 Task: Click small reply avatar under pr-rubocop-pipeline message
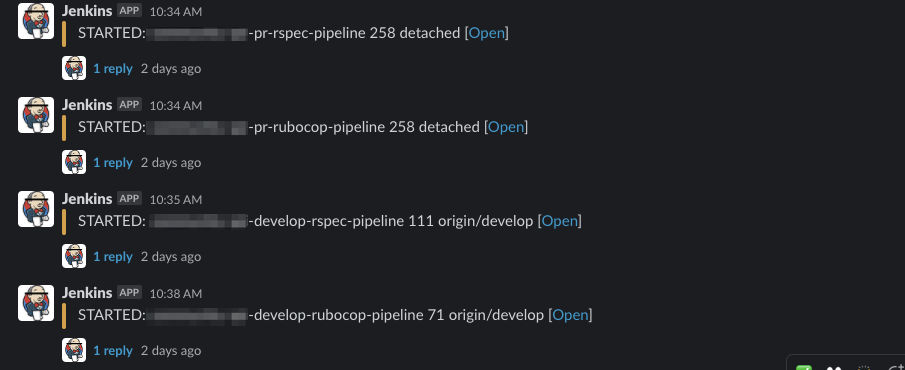(x=74, y=162)
